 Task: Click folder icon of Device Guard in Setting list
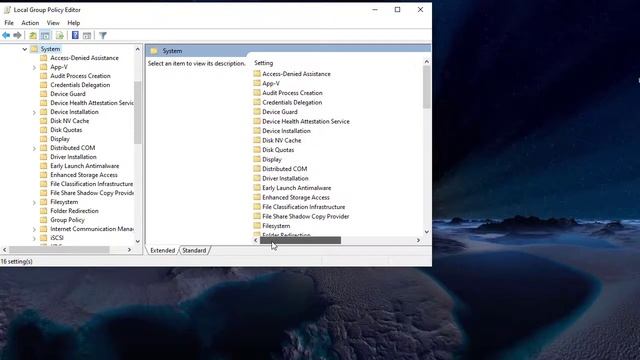click(x=257, y=111)
